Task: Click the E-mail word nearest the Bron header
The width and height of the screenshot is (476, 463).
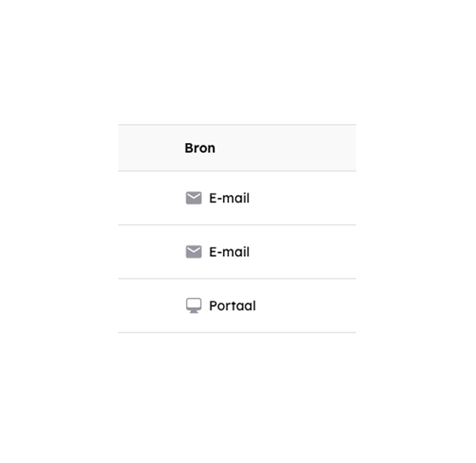Action: tap(229, 198)
